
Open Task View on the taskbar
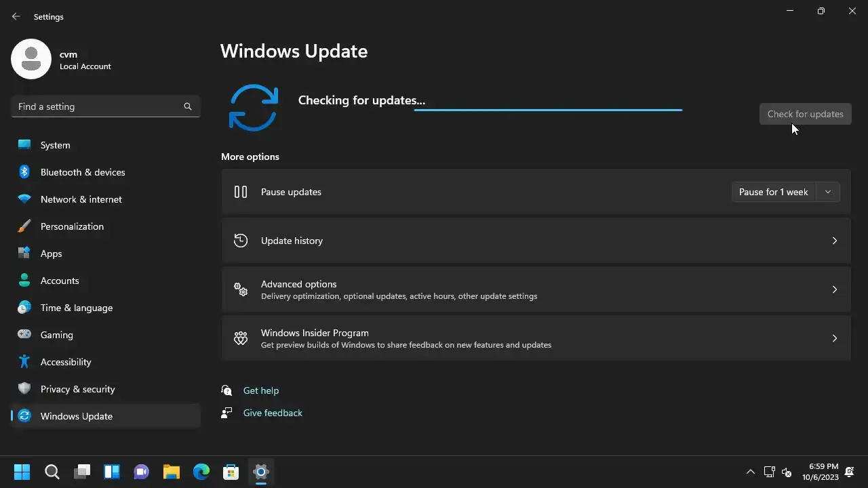click(82, 472)
